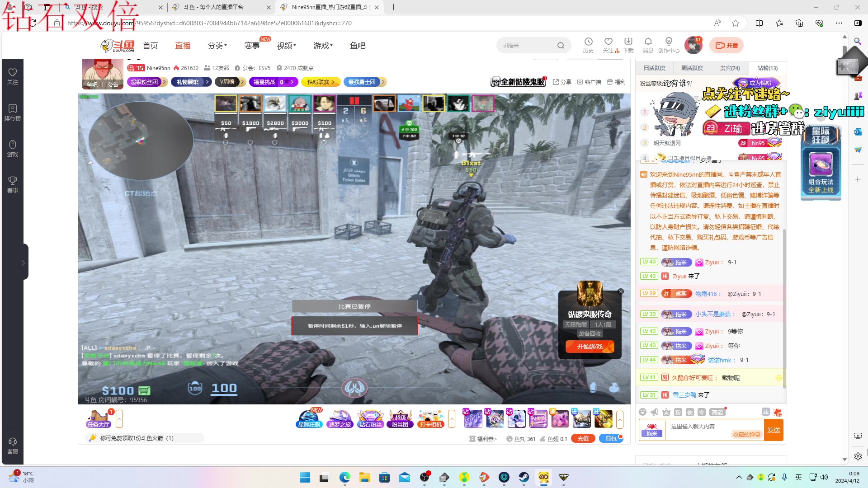Click the 分享 share icon
The width and height of the screenshot is (868, 488).
coord(562,82)
